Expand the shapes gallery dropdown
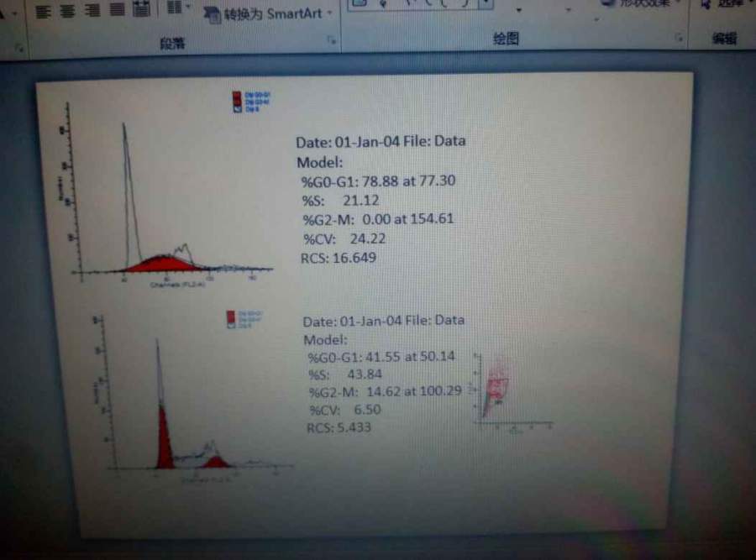Viewport: 756px width, 560px height. tap(486, 4)
